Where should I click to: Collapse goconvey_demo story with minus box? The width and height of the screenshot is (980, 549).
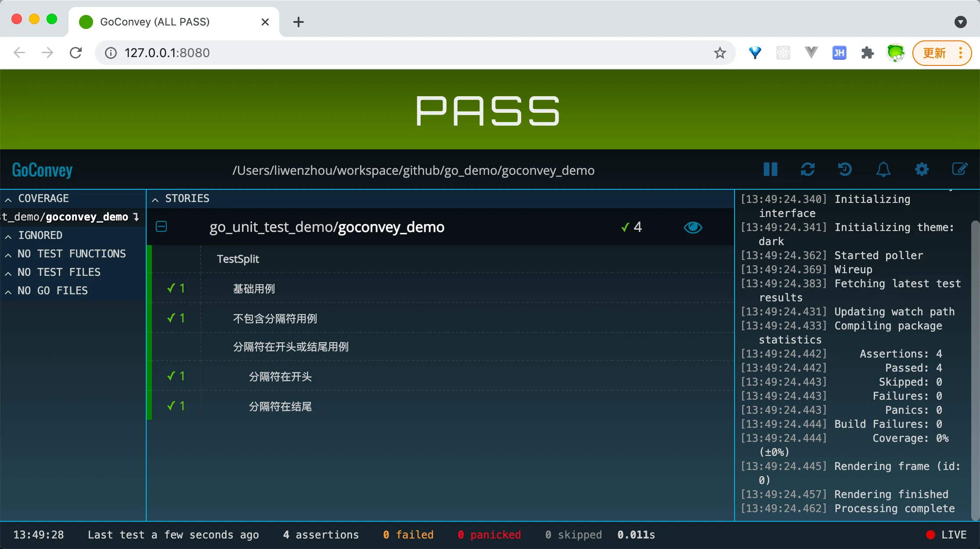[162, 227]
